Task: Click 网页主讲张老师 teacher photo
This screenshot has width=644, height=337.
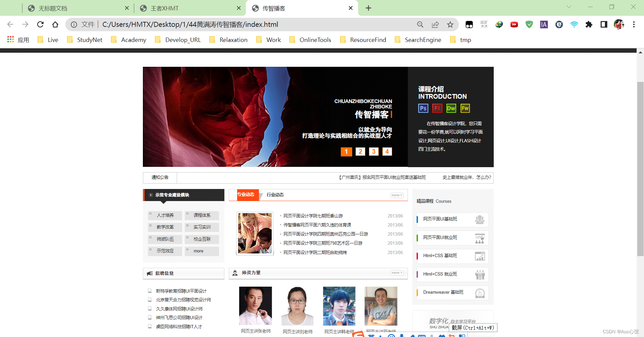Action: click(256, 306)
